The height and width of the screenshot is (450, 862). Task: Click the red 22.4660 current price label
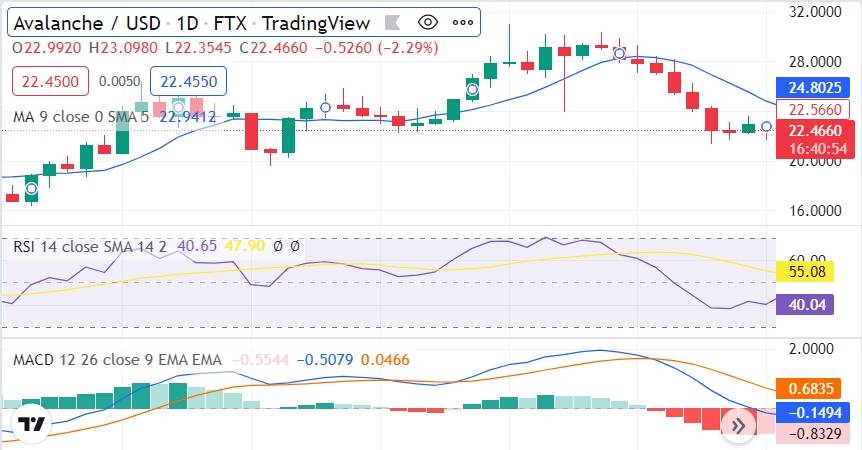tap(815, 130)
